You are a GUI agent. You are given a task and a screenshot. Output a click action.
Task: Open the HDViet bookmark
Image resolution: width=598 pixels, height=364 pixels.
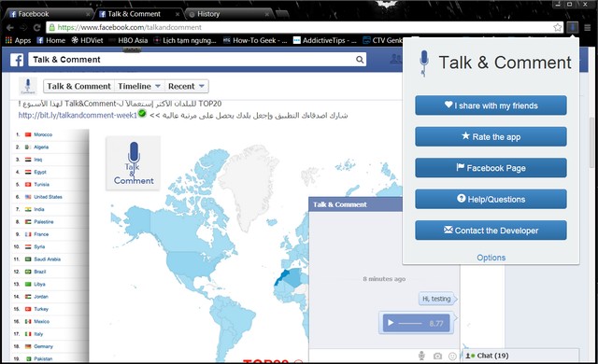click(87, 40)
